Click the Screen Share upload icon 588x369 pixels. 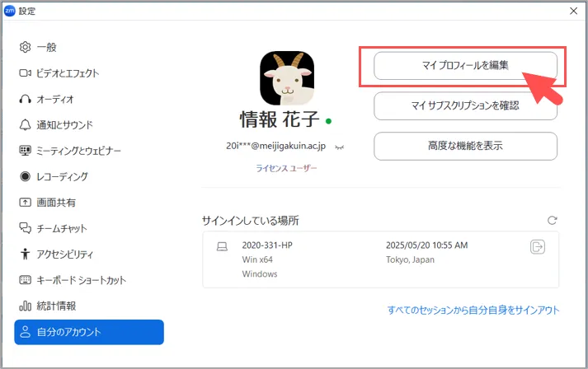point(25,203)
